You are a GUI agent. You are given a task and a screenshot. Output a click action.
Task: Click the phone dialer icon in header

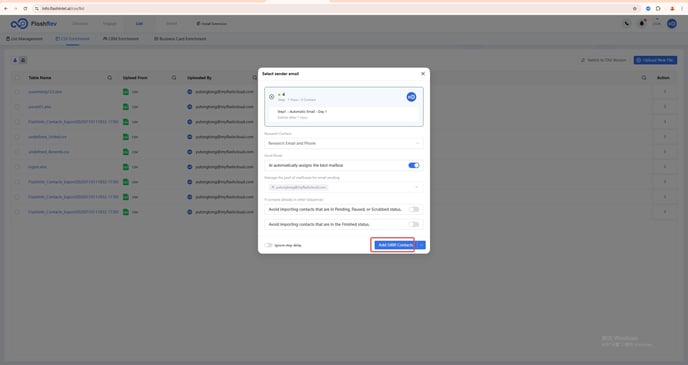(x=627, y=24)
